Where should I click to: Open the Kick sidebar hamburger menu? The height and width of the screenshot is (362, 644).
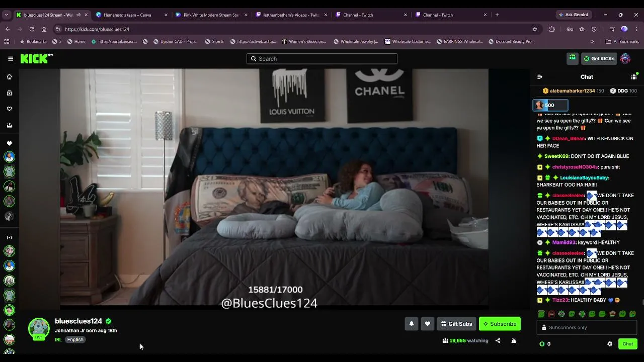click(11, 59)
